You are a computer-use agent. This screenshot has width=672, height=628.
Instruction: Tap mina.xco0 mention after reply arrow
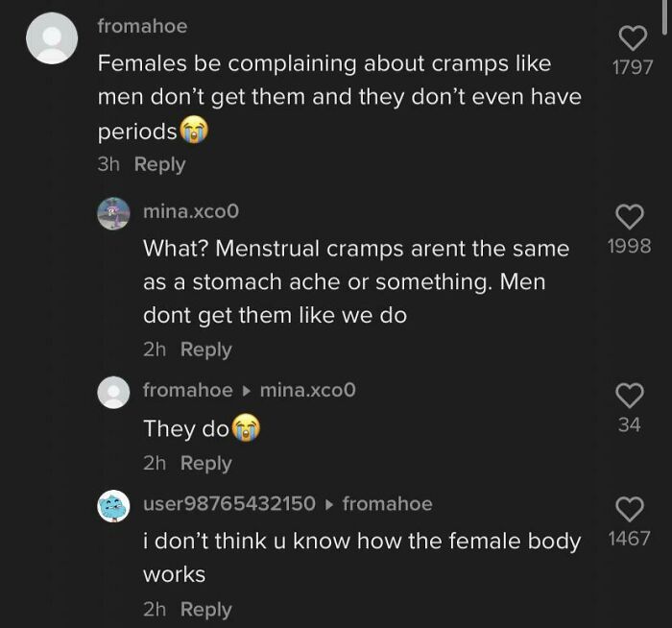pyautogui.click(x=307, y=390)
